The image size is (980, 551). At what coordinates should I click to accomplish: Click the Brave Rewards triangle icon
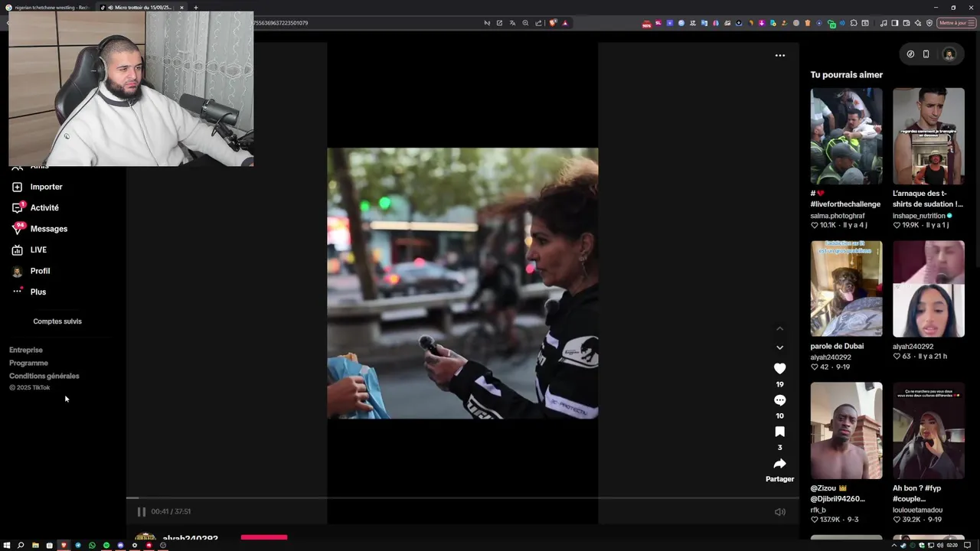565,23
